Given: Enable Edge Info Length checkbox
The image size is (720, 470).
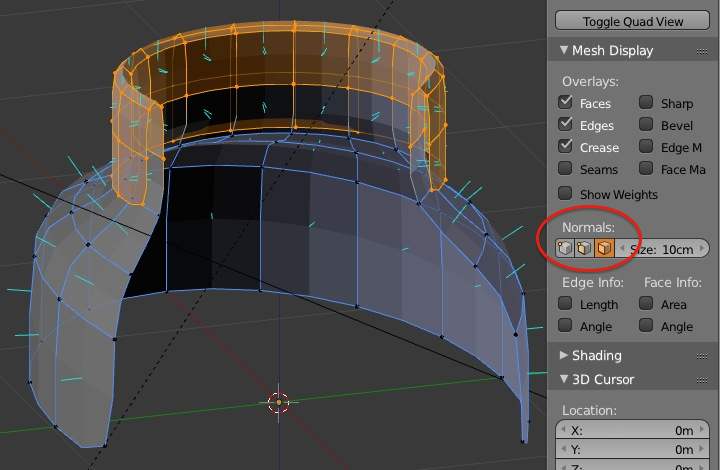Looking at the screenshot, I should tap(565, 303).
